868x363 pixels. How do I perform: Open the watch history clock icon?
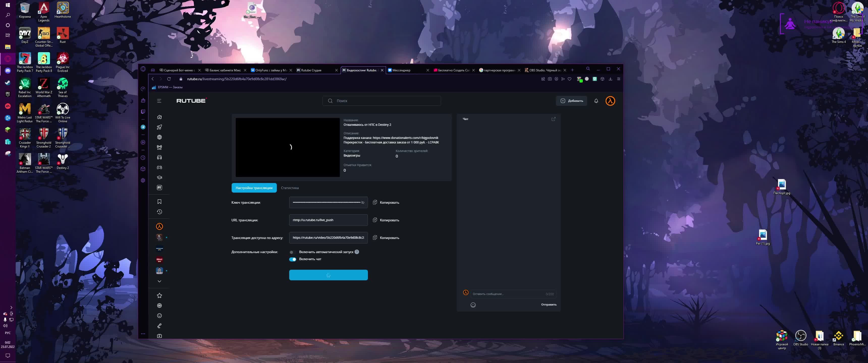[159, 212]
